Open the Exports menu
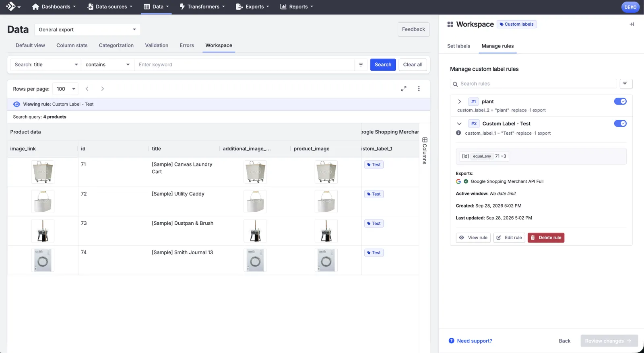 (x=252, y=7)
